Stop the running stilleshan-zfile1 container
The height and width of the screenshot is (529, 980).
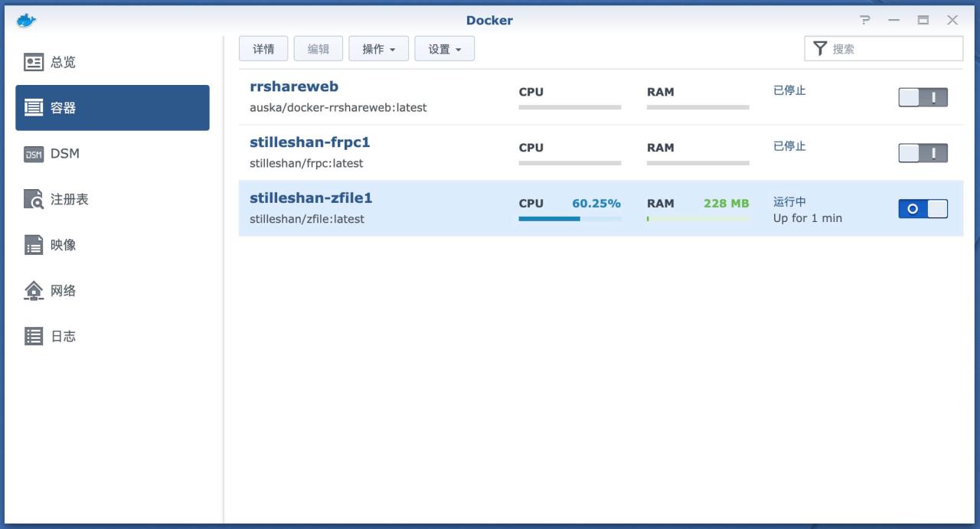click(923, 208)
